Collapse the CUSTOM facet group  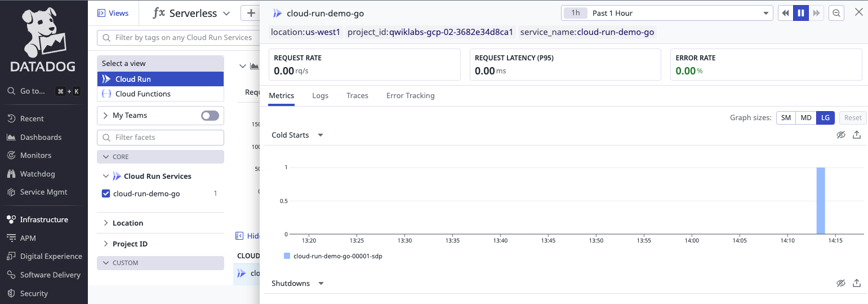[161, 263]
